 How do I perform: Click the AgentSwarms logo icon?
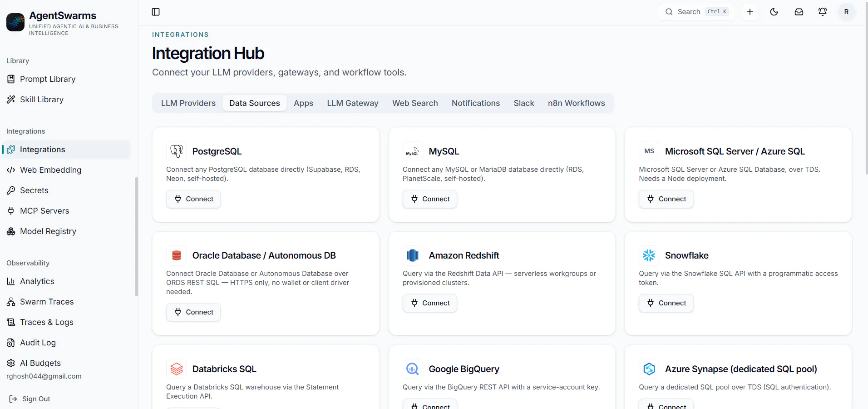[x=15, y=22]
